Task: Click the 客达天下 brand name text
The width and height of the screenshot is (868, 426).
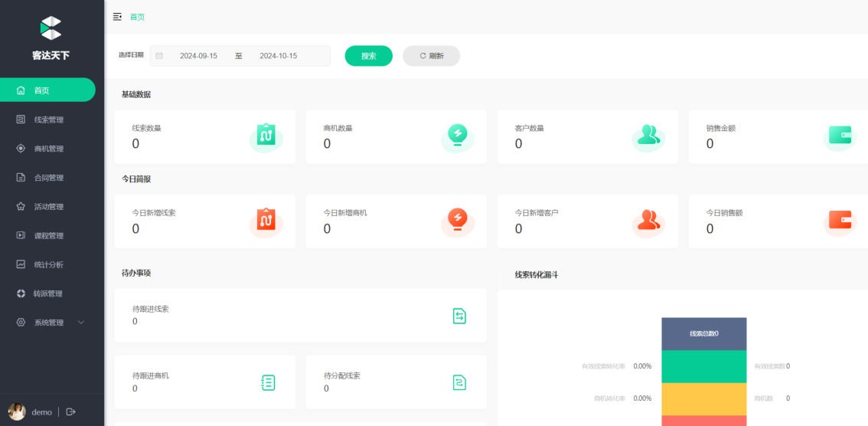Action: pyautogui.click(x=51, y=55)
